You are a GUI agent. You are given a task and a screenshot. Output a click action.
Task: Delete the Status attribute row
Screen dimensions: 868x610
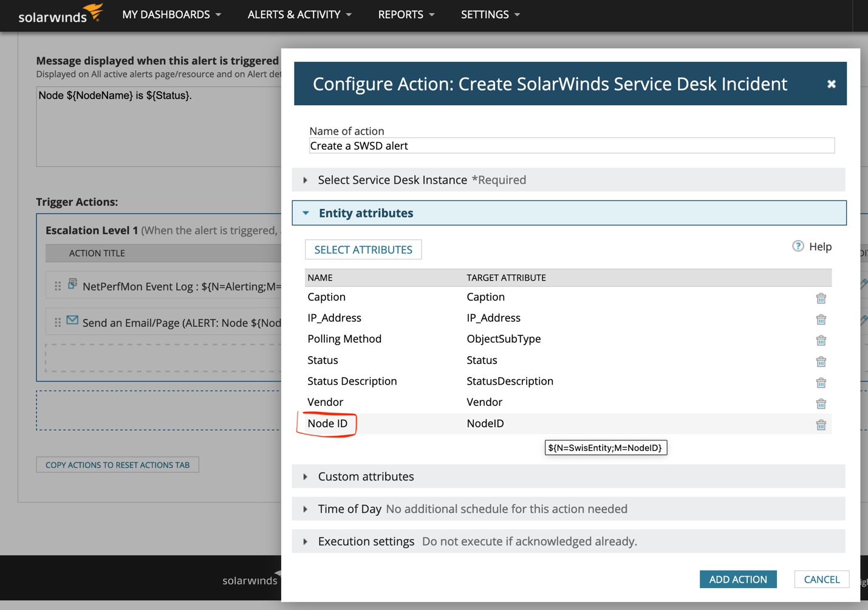[821, 362]
